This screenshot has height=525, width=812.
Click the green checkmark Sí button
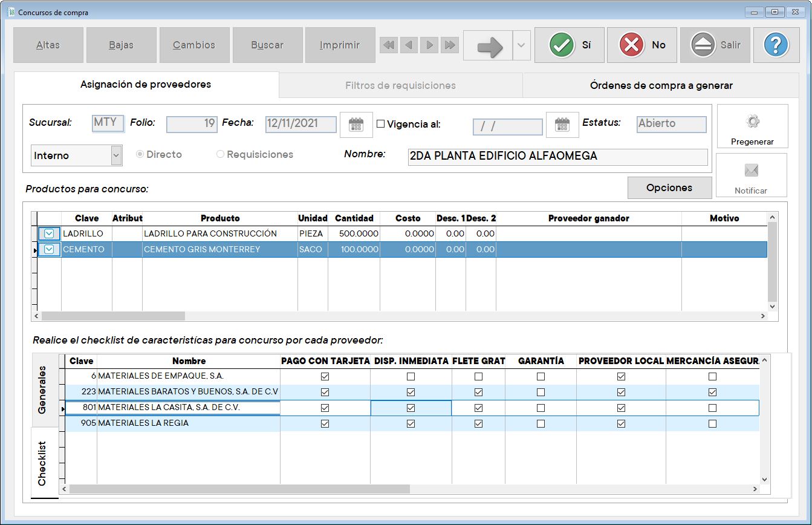tap(569, 45)
